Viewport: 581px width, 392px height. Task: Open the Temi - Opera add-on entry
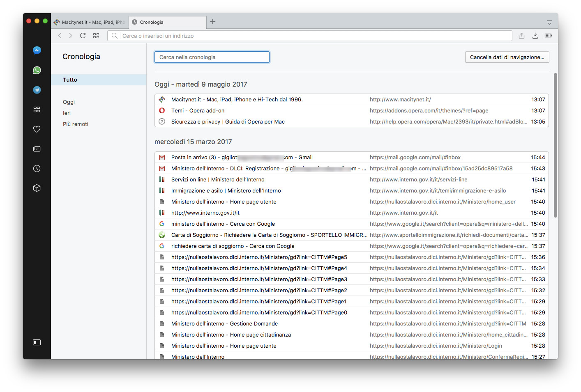198,110
